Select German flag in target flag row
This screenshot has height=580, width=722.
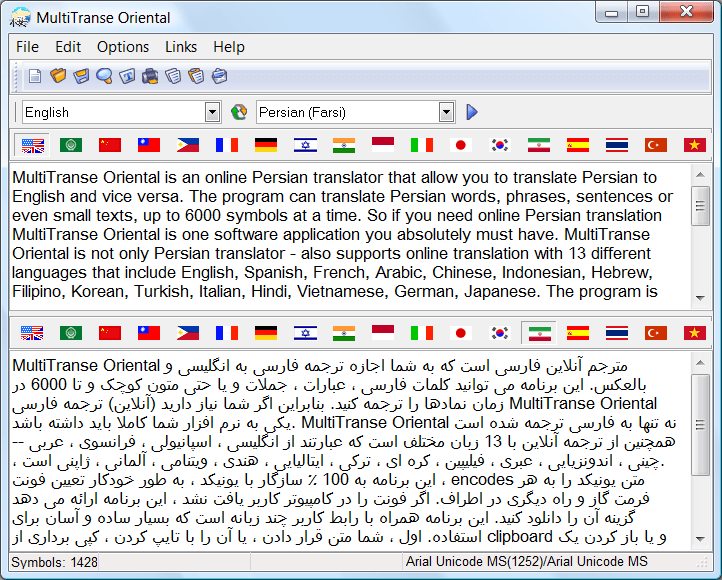pos(266,333)
